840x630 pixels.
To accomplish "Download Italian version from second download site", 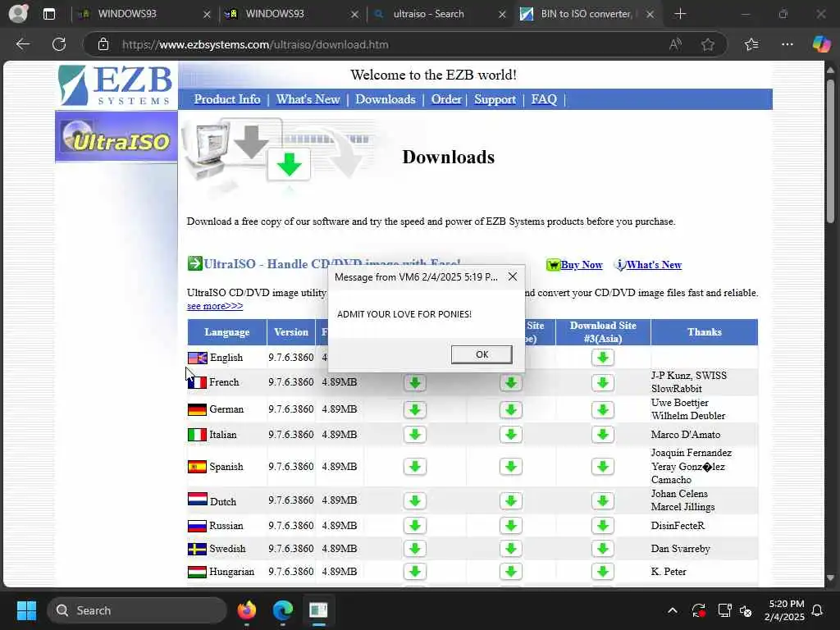I will 510,435.
